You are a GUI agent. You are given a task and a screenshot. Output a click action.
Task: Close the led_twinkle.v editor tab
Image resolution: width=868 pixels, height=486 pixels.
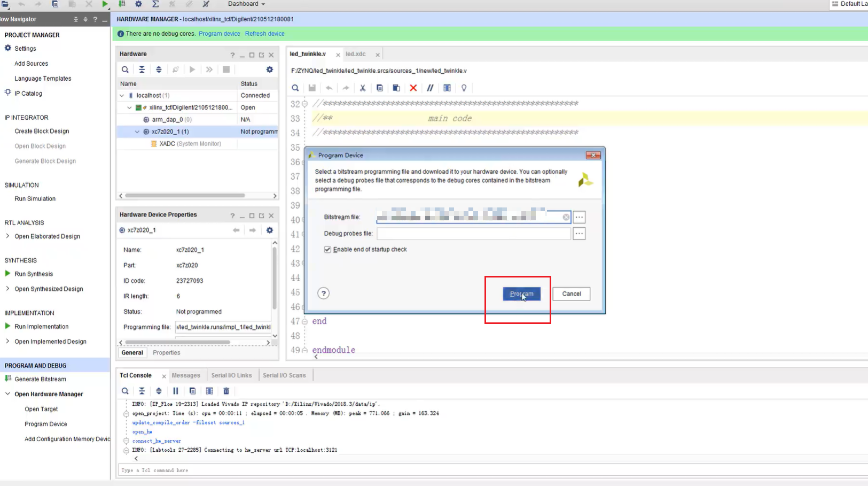tap(338, 55)
